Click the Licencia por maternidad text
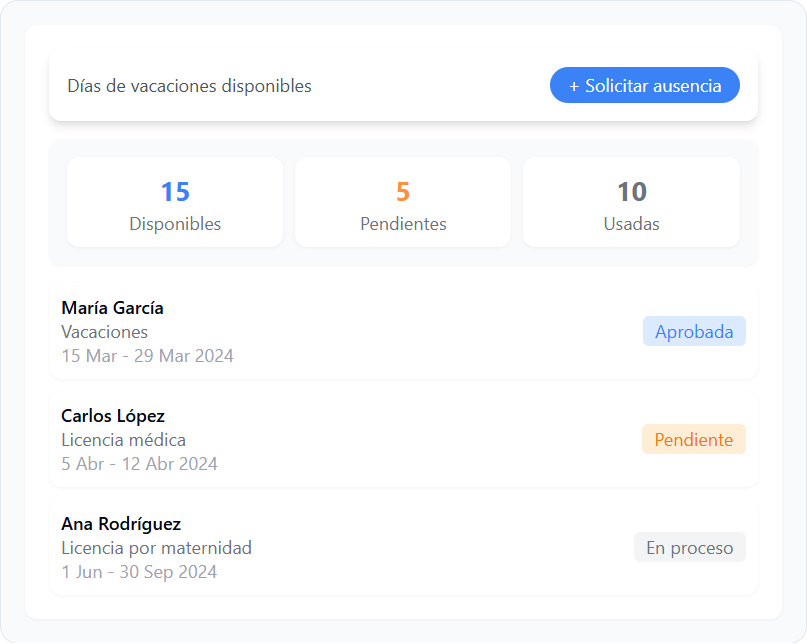 click(156, 548)
